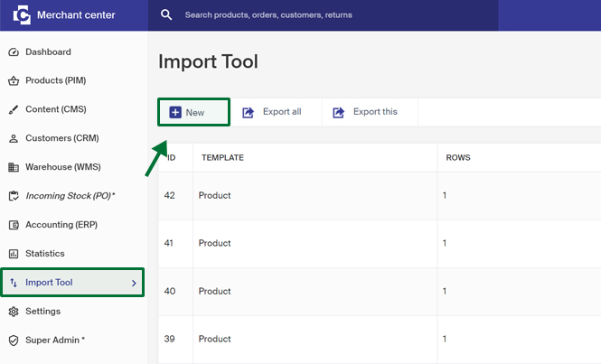Viewport: 601px width, 364px height.
Task: Click the Settings gear icon
Action: 14,312
